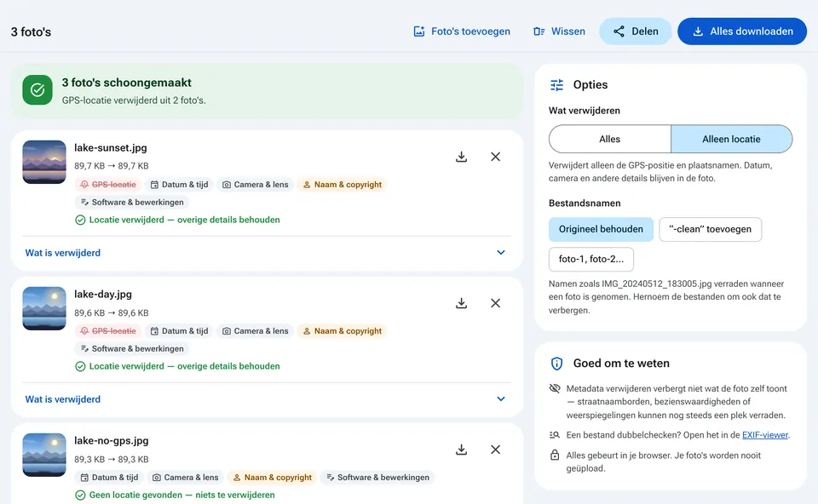Click the struck-through GPS-locatie tag on lake-day.jpg

point(108,331)
